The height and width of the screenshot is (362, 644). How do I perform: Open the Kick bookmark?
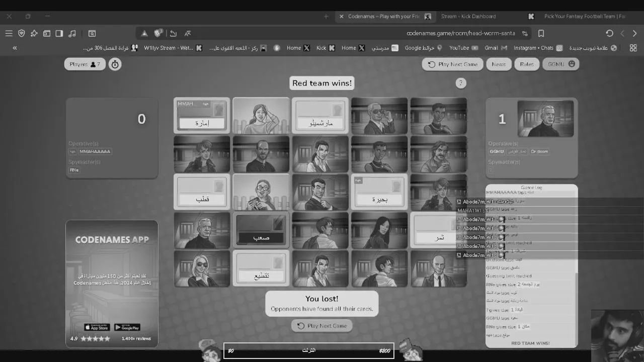coord(326,48)
